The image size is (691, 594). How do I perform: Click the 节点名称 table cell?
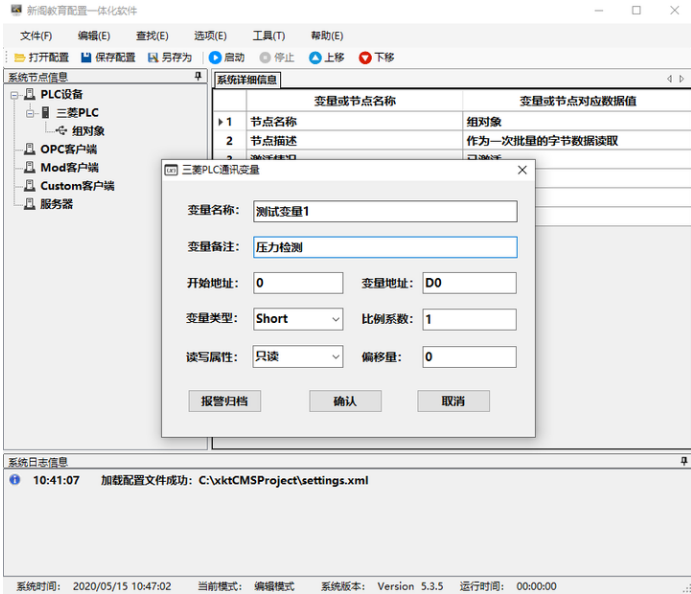(354, 122)
